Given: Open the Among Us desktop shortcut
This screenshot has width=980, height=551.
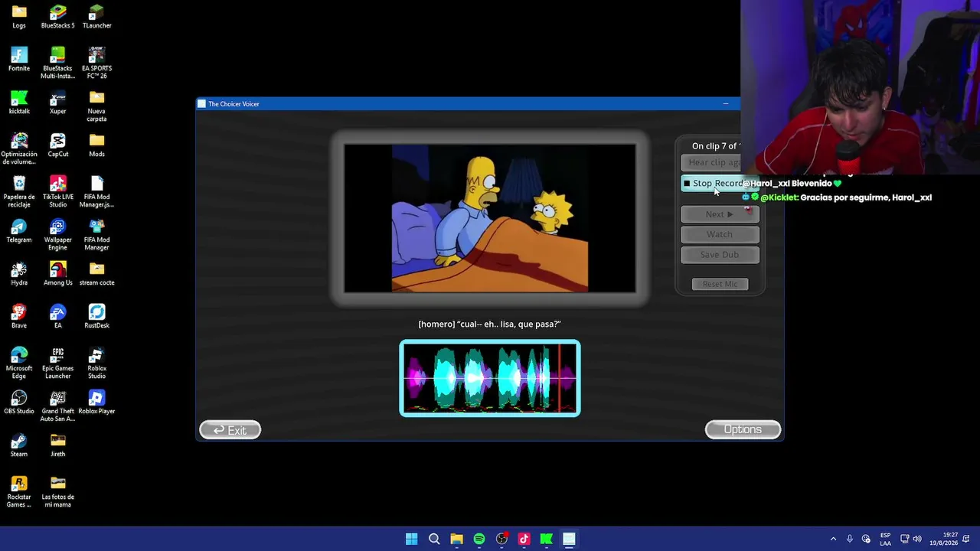Looking at the screenshot, I should tap(57, 274).
